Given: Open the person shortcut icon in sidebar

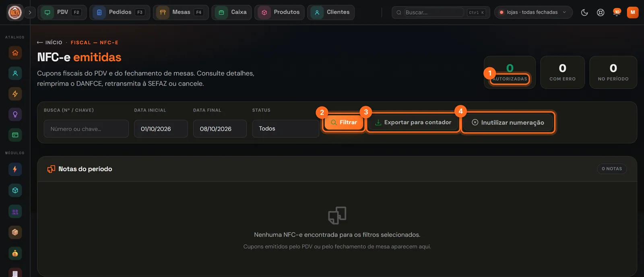Looking at the screenshot, I should pyautogui.click(x=15, y=73).
